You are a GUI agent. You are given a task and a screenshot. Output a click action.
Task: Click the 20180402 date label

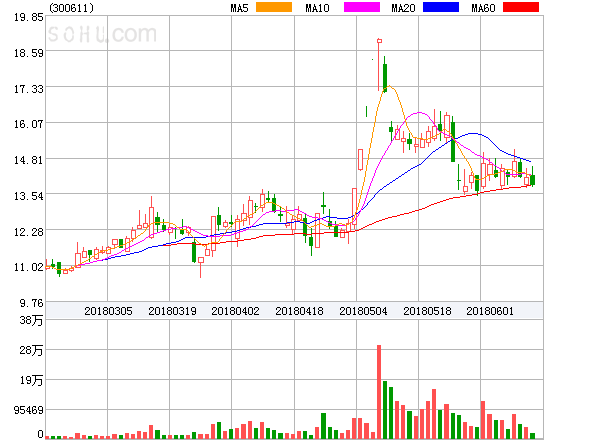(x=235, y=311)
